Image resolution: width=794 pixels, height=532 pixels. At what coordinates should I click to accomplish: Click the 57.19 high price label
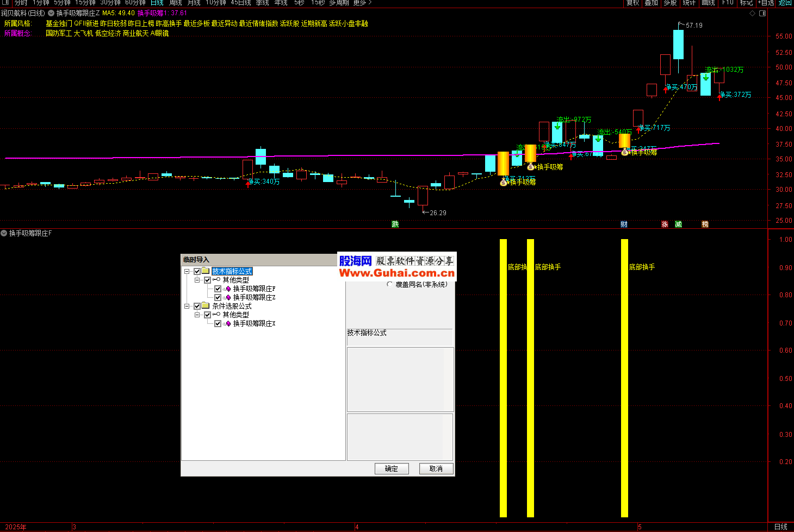point(694,26)
